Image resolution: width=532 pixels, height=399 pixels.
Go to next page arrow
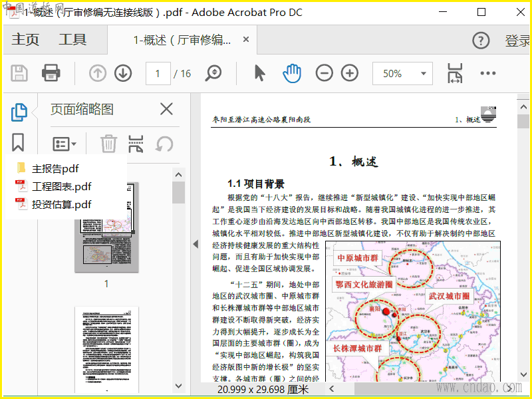(x=123, y=73)
